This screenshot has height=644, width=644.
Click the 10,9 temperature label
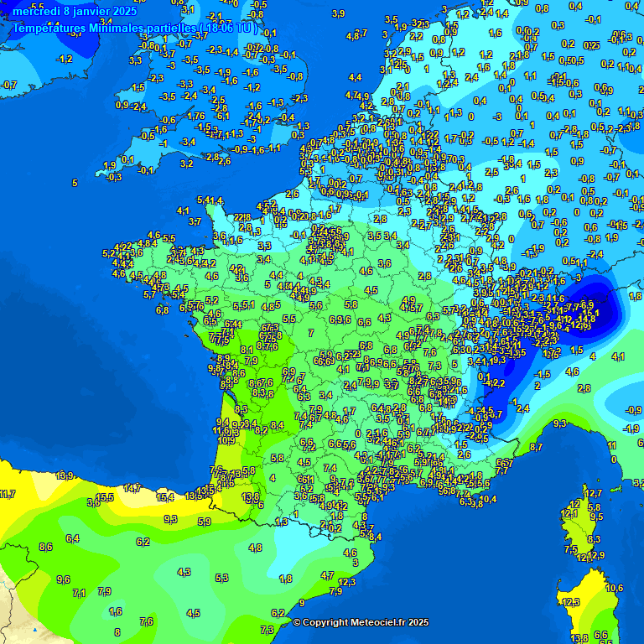tap(226, 440)
